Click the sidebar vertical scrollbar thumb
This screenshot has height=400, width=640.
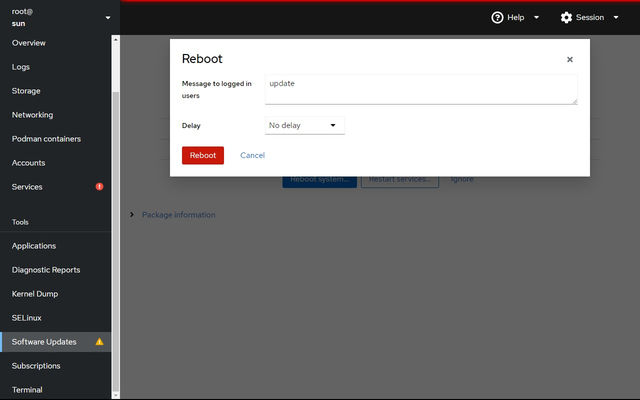(116, 241)
